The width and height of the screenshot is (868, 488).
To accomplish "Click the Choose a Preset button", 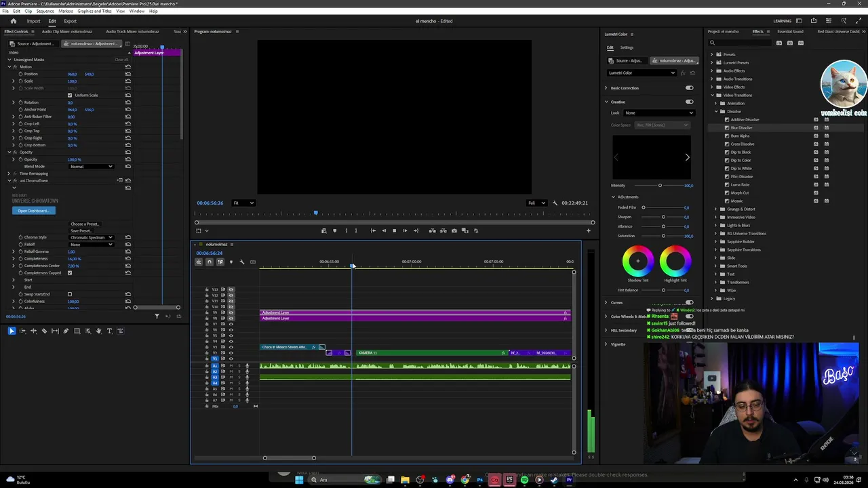I will [x=85, y=224].
